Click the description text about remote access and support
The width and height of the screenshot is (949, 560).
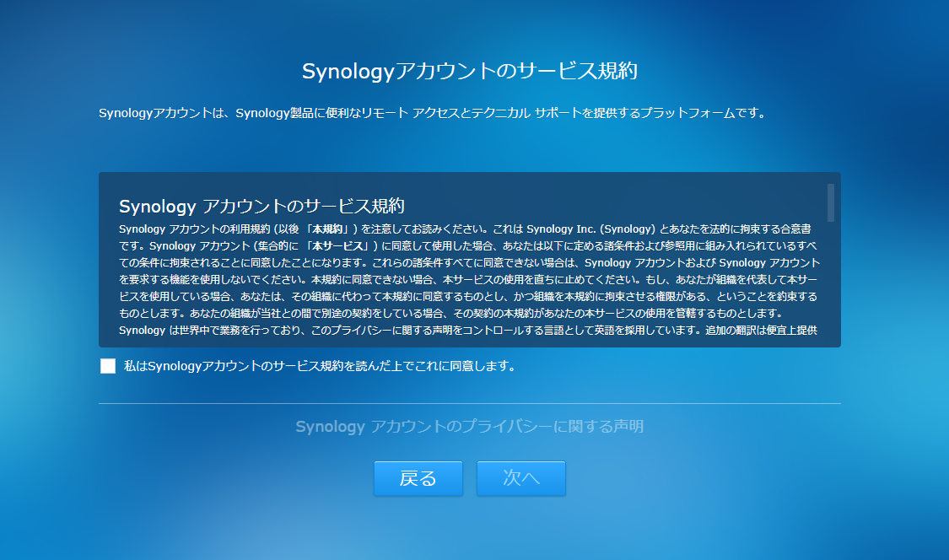click(x=434, y=113)
